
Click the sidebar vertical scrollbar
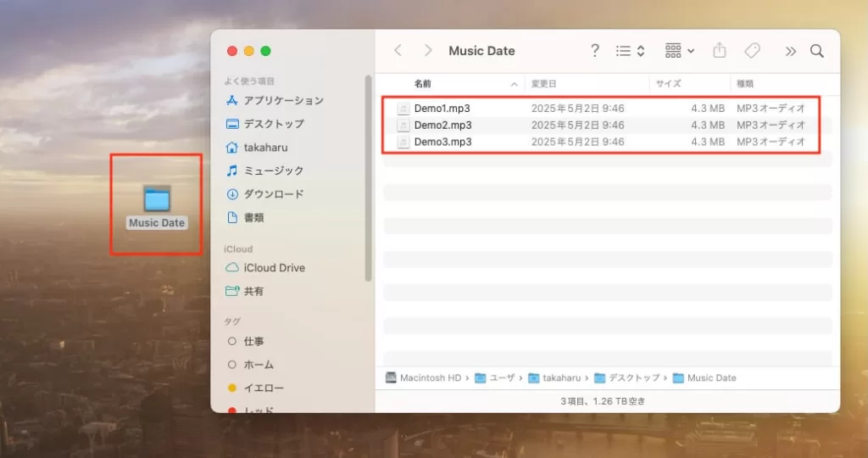pyautogui.click(x=368, y=178)
